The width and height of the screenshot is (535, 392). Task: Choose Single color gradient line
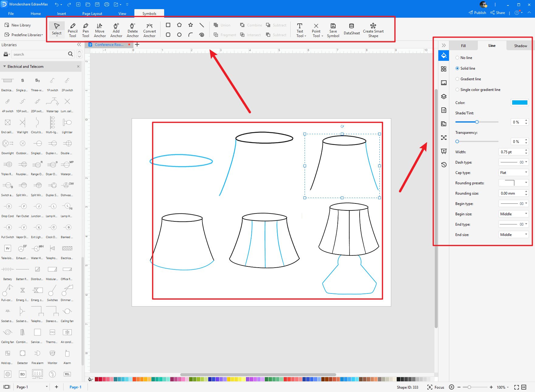(457, 90)
